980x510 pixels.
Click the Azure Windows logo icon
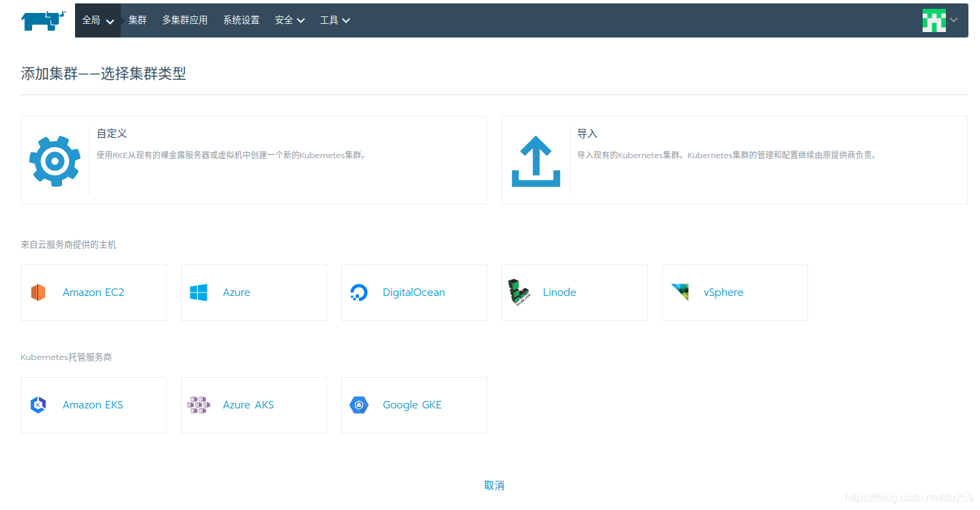click(199, 292)
